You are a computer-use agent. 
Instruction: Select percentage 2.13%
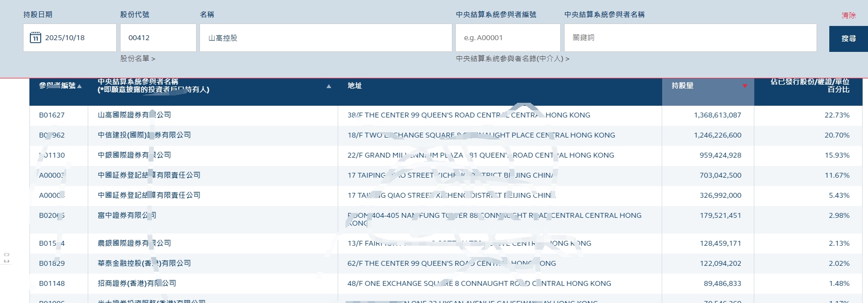[x=839, y=243]
